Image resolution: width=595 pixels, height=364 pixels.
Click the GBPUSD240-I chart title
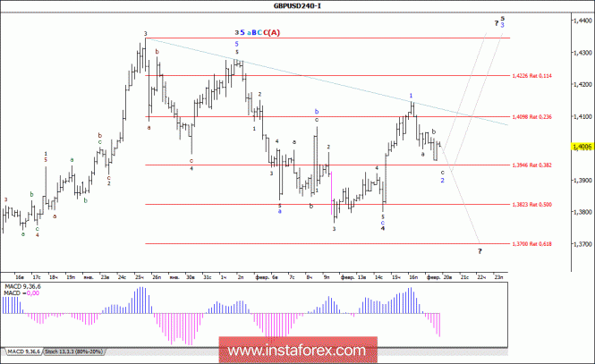297,5
